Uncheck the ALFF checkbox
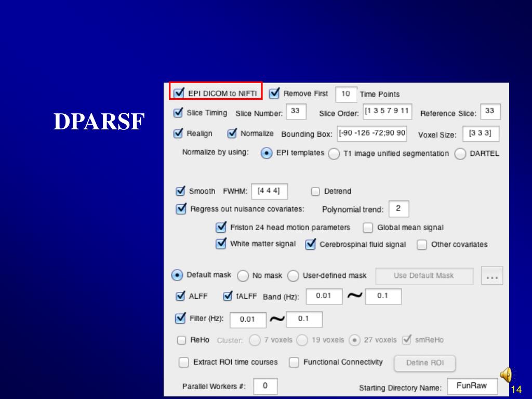 coord(180,296)
